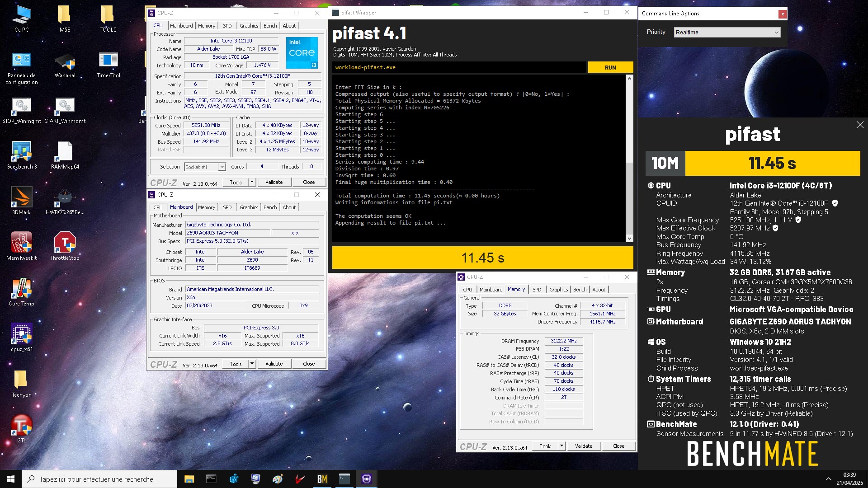Click the yellow RUN button in pifast
The height and width of the screenshot is (488, 868).
click(610, 67)
